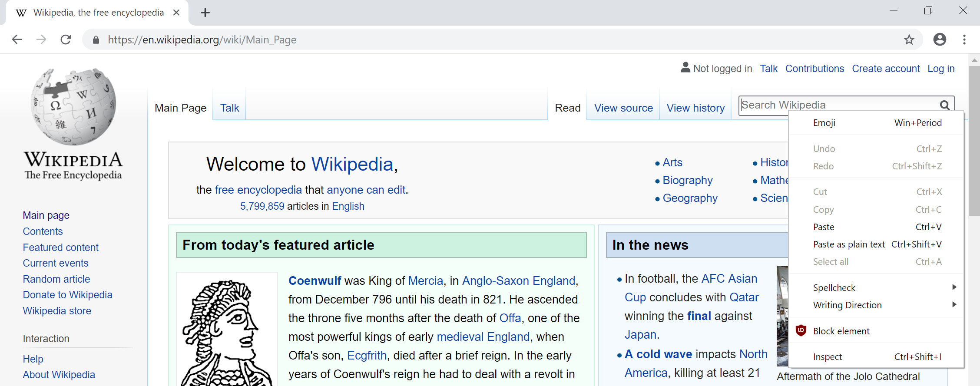Select the Main Page tab

tap(180, 108)
